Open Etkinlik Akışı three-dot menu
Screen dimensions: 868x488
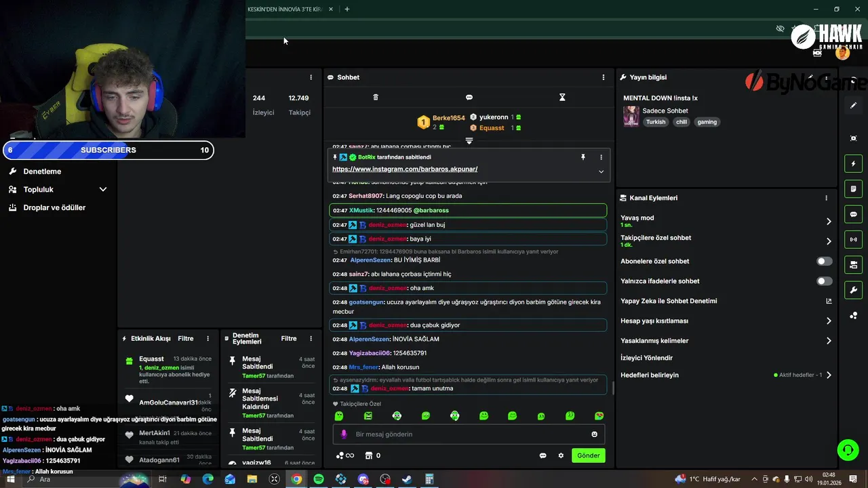coord(208,338)
